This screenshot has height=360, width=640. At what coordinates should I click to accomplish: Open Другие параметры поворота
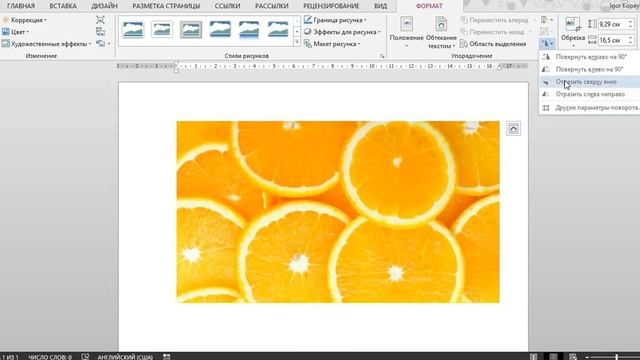click(590, 108)
